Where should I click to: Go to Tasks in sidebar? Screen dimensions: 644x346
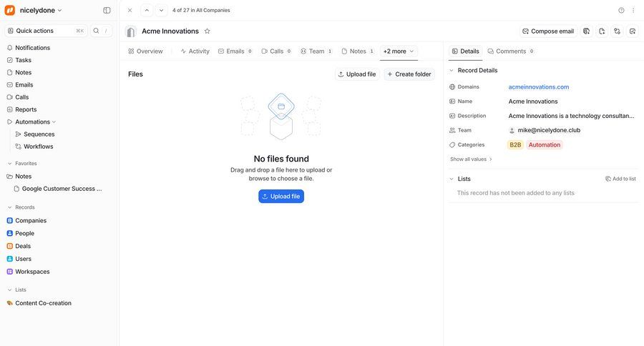click(23, 60)
